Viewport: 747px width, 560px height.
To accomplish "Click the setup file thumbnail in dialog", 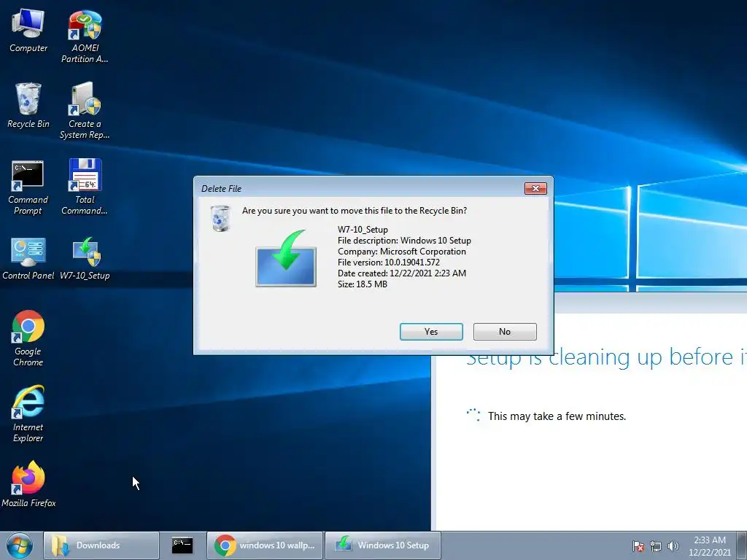I will click(286, 258).
